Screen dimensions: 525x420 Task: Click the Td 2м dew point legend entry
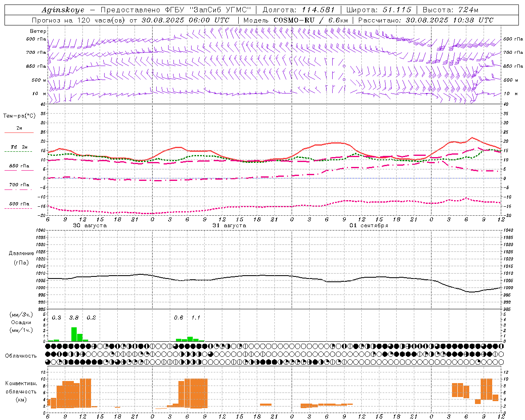[x=19, y=147]
